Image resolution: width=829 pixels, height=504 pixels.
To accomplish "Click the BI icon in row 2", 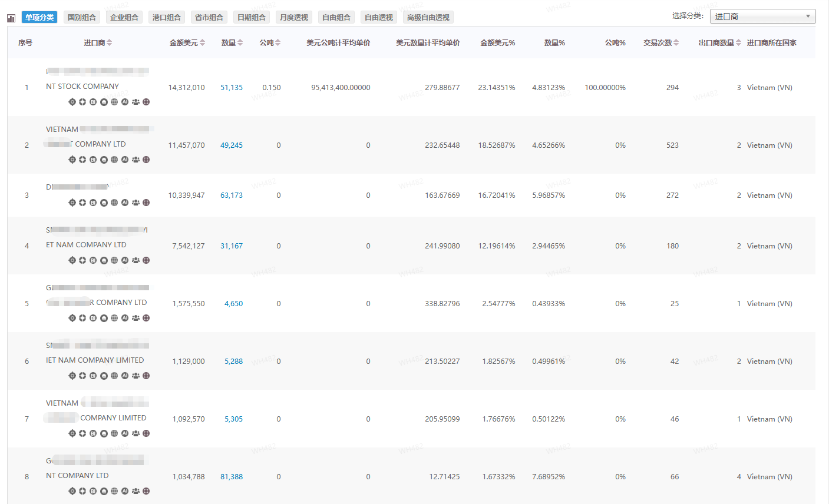I will point(93,160).
